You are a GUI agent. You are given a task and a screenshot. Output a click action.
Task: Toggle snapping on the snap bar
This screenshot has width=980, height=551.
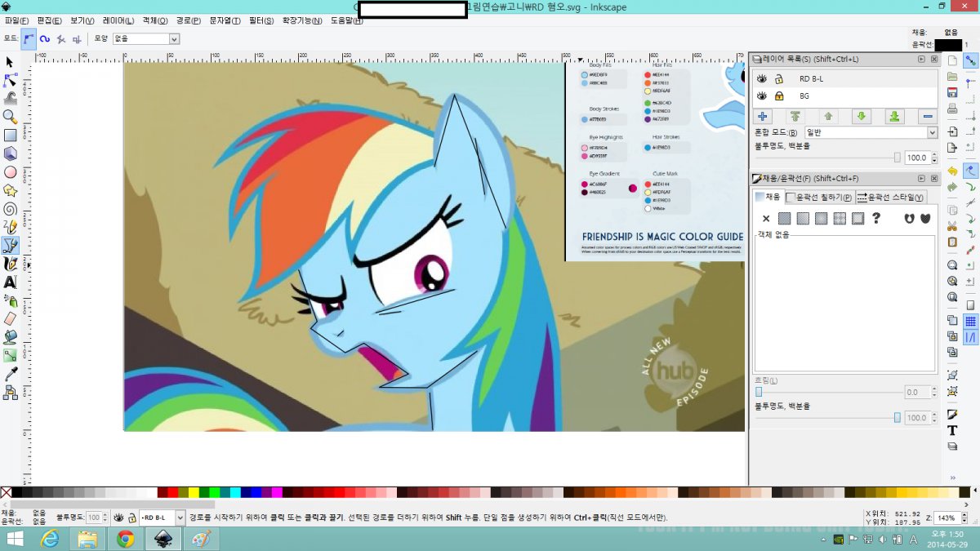pyautogui.click(x=971, y=61)
